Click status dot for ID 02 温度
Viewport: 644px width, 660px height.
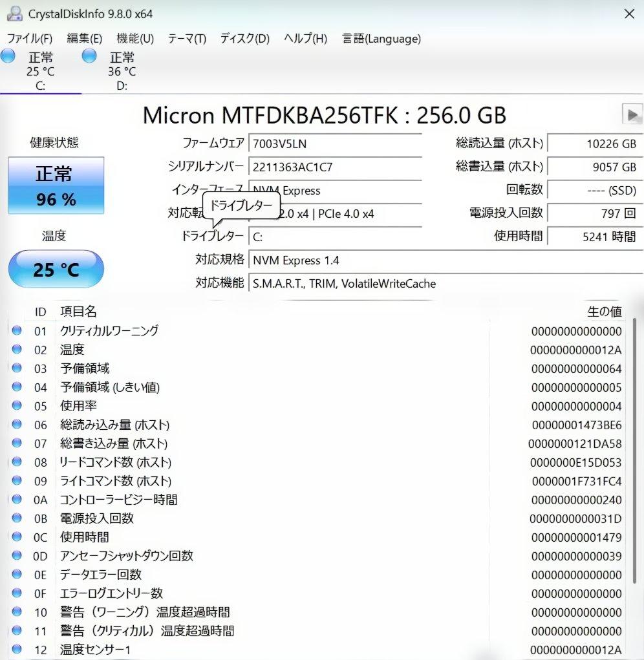coord(17,349)
